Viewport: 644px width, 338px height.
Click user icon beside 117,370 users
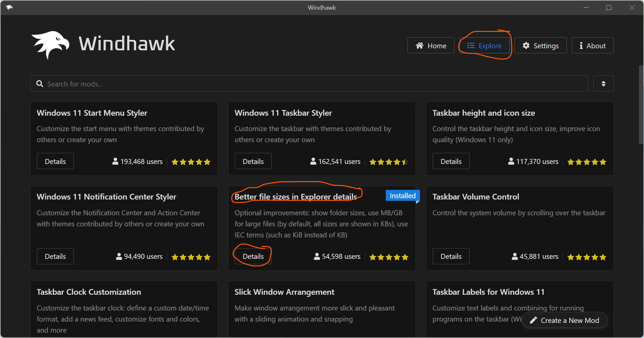pos(511,161)
